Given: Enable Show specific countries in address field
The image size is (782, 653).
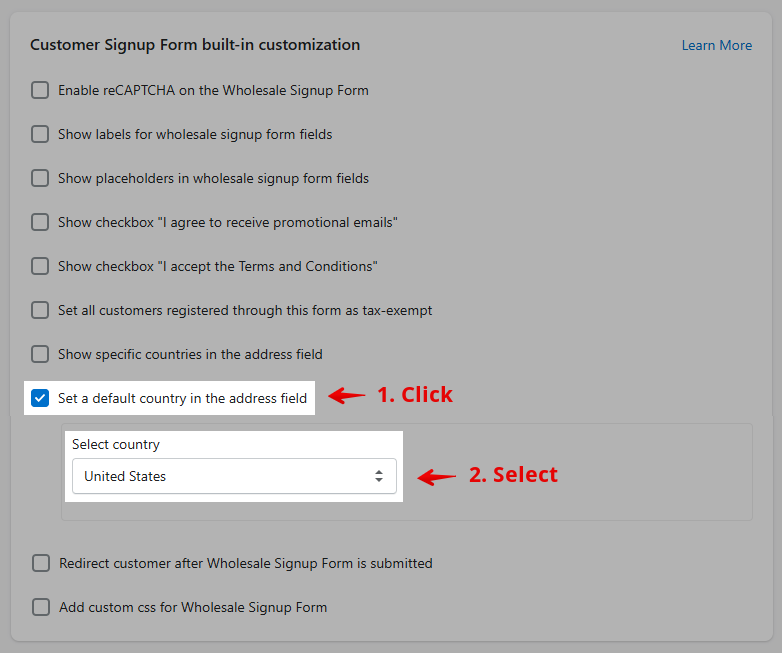Looking at the screenshot, I should 40,354.
